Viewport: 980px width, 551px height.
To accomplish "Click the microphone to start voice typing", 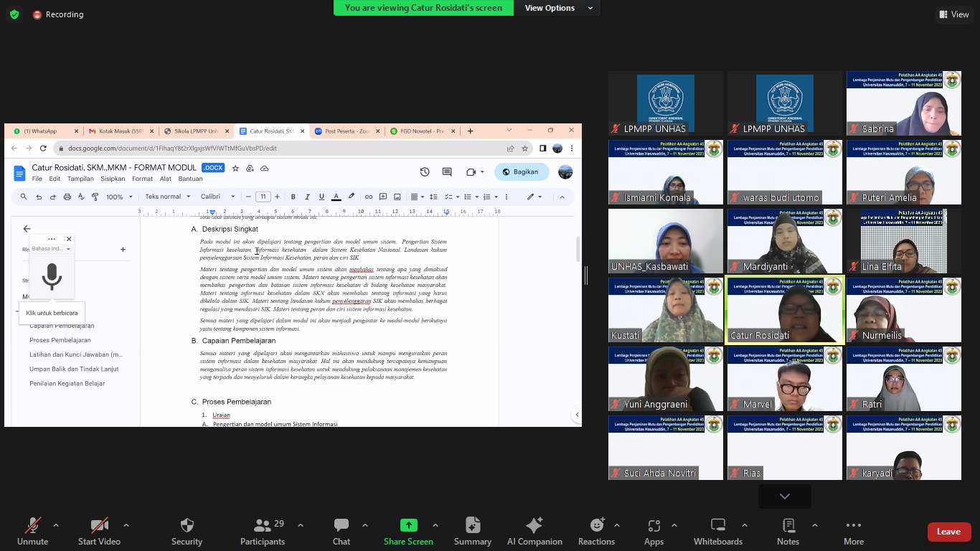I will tap(52, 276).
